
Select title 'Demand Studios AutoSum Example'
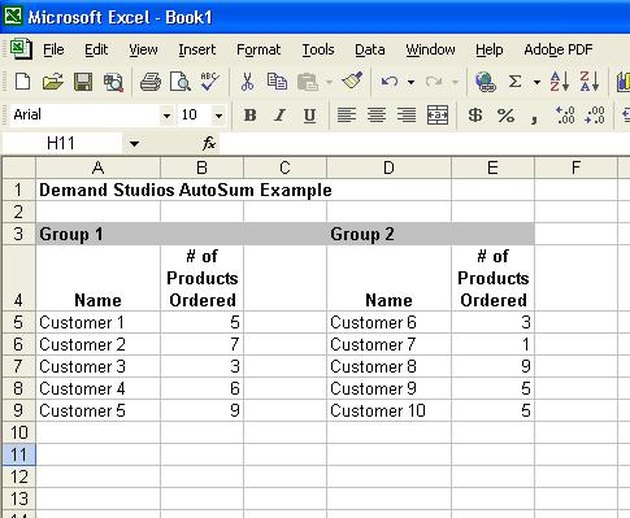185,190
